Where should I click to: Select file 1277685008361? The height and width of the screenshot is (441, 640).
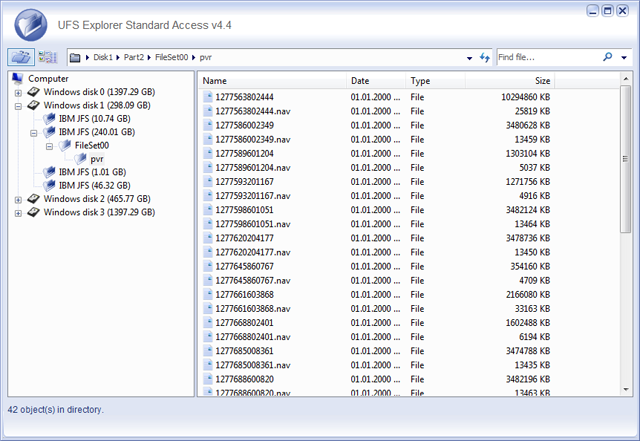coord(244,351)
